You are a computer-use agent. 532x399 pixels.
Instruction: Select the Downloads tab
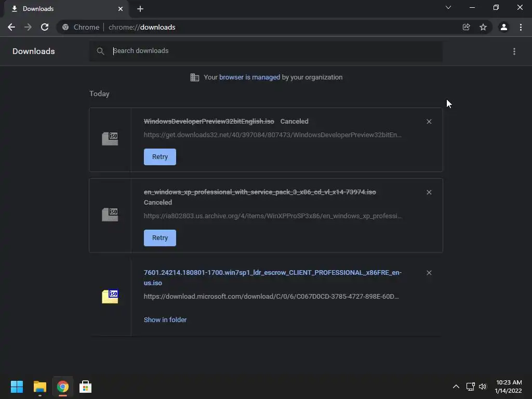66,9
